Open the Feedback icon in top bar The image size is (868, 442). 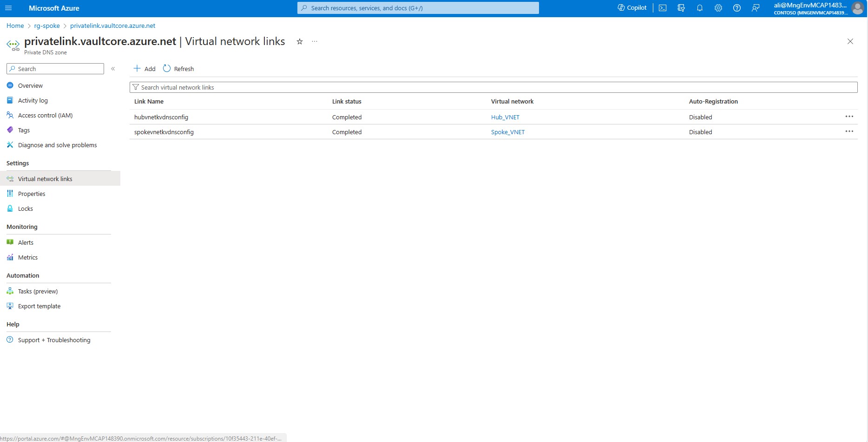pyautogui.click(x=756, y=8)
